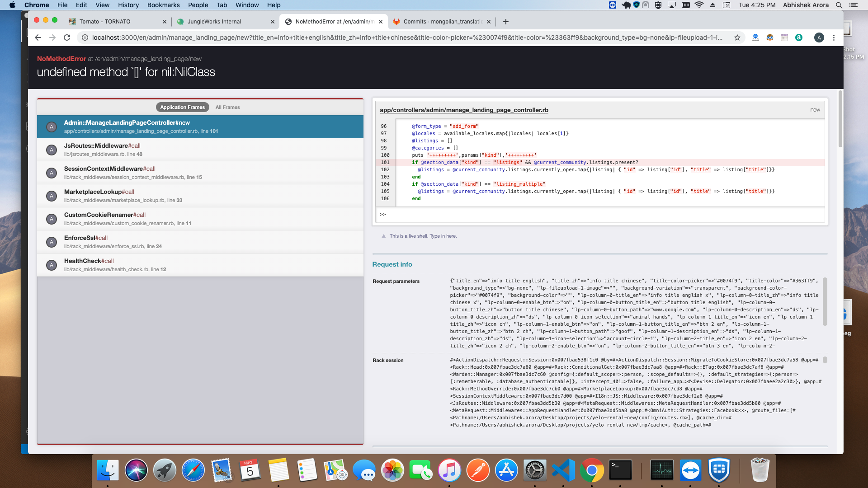Bookmark page with star icon
This screenshot has width=868, height=488.
pyautogui.click(x=737, y=38)
